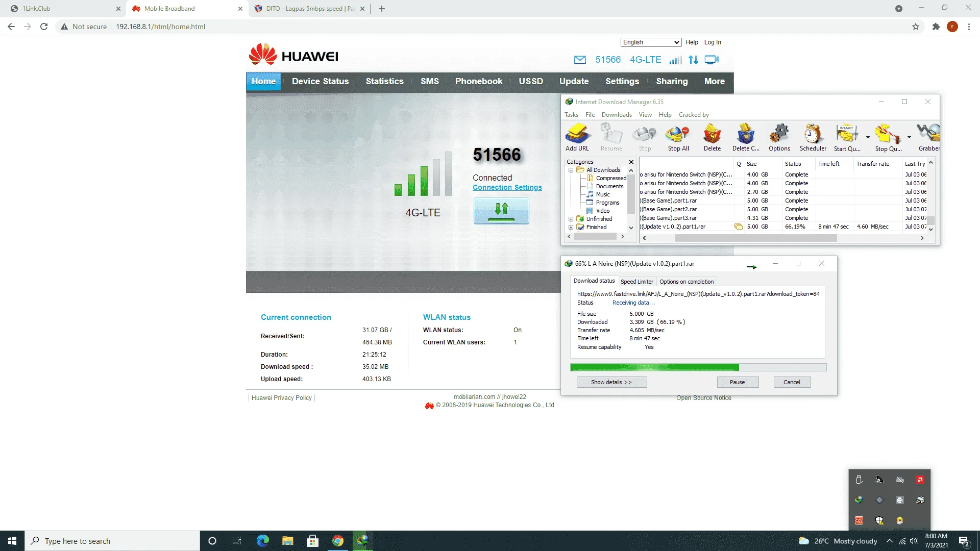980x551 pixels.
Task: Click the Help link on Huawei page
Action: (x=692, y=42)
